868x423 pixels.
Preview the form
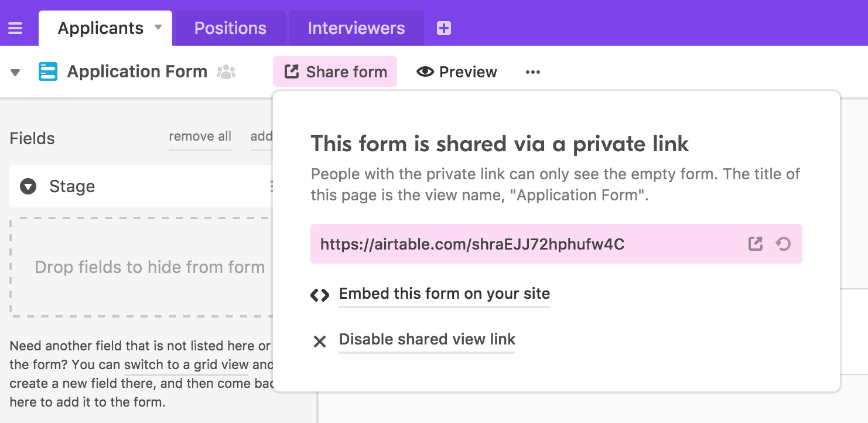coord(457,72)
